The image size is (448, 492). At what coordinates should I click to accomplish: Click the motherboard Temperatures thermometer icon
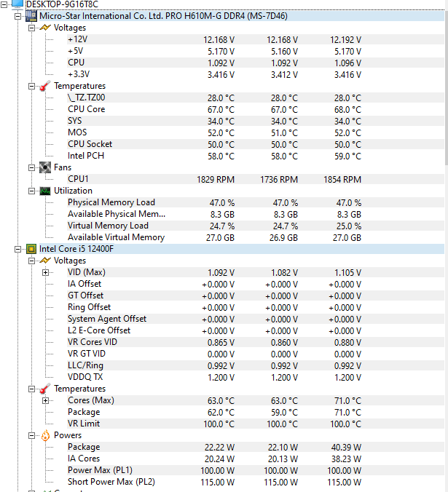coord(45,86)
